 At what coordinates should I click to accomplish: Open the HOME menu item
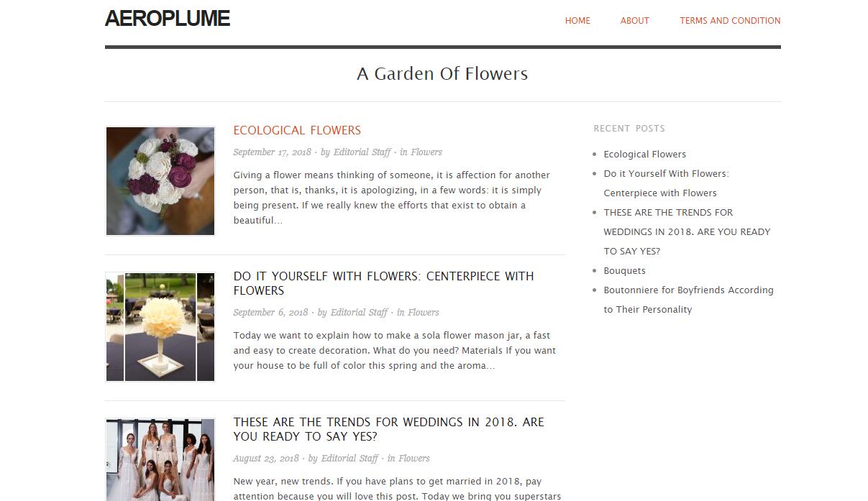pyautogui.click(x=577, y=21)
